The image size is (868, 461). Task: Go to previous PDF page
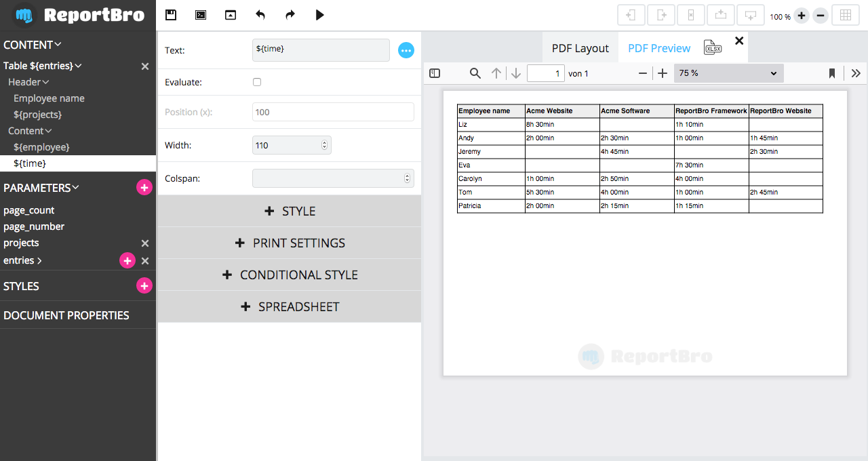tap(496, 73)
